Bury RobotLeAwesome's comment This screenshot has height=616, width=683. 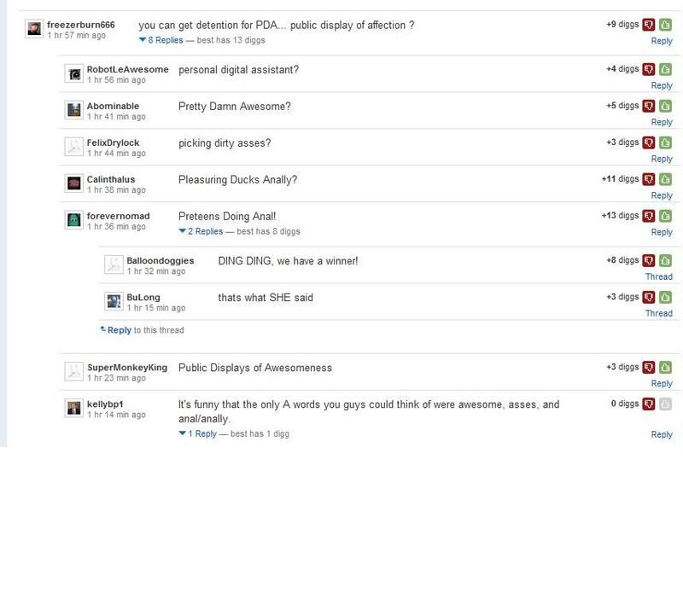pos(649,69)
